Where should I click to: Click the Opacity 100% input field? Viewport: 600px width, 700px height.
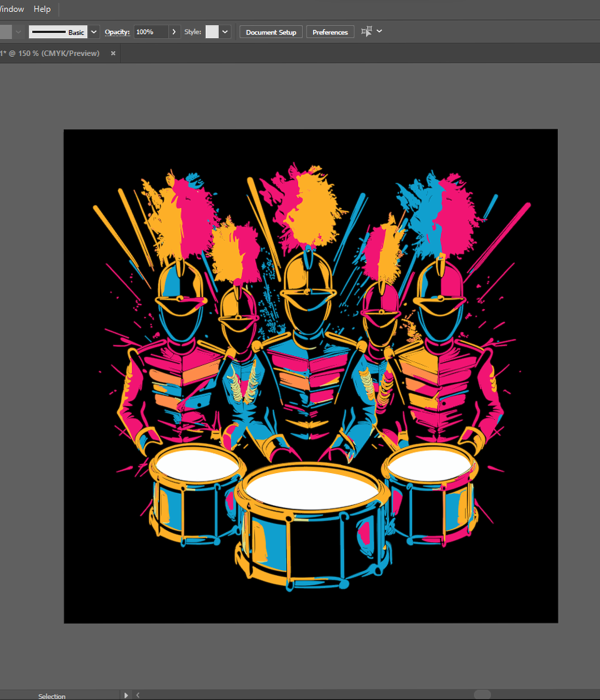click(x=150, y=32)
